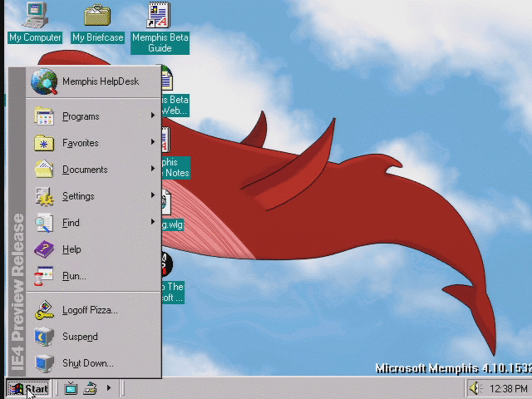This screenshot has width=532, height=399.
Task: Show more quick launch items arrow
Action: point(109,387)
